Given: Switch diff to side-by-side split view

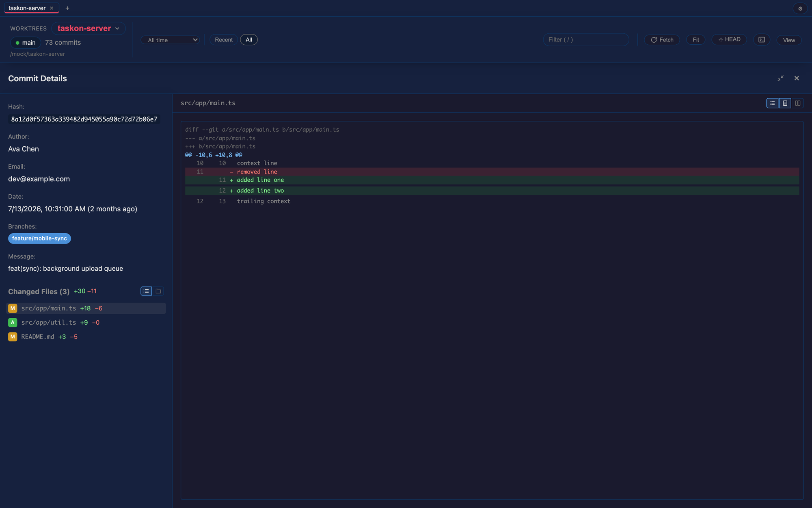Looking at the screenshot, I should click(798, 103).
